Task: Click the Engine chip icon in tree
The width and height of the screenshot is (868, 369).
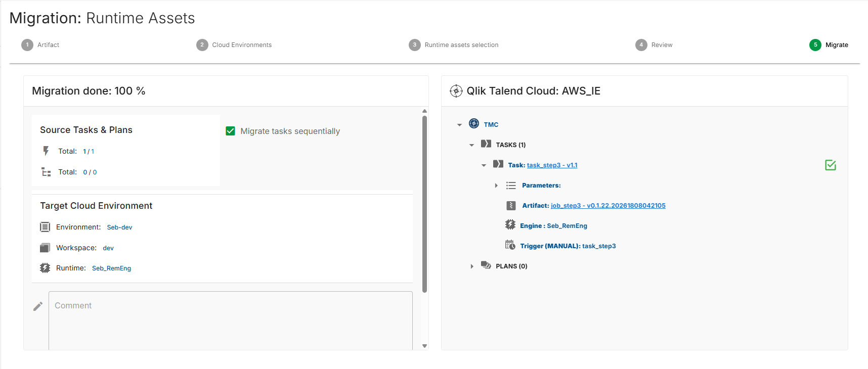Action: click(510, 224)
